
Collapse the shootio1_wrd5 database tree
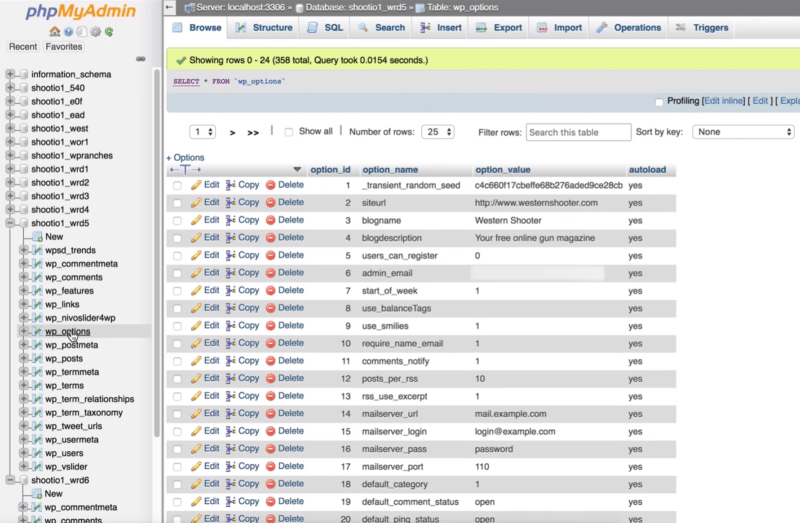[10, 223]
